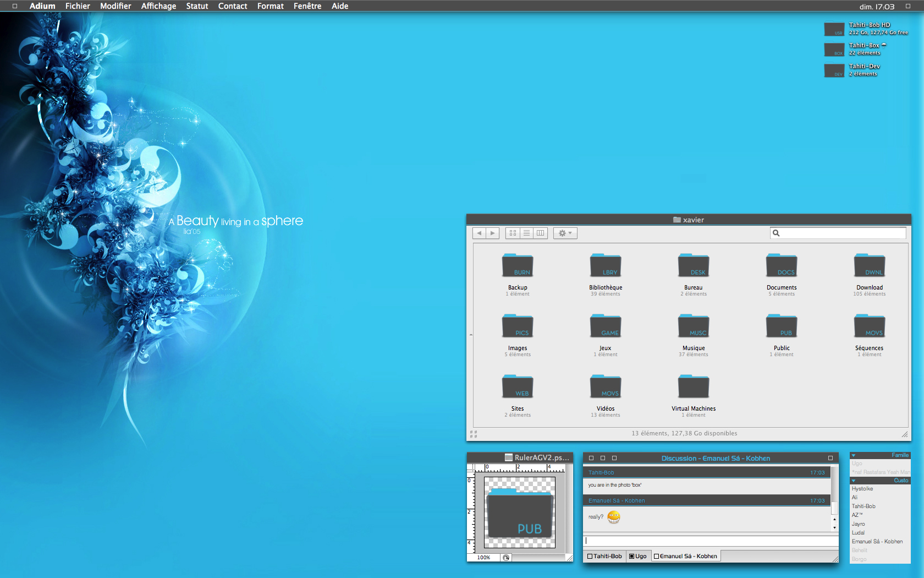The height and width of the screenshot is (578, 924).
Task: Switch to the Ugo chat tab
Action: click(x=638, y=556)
